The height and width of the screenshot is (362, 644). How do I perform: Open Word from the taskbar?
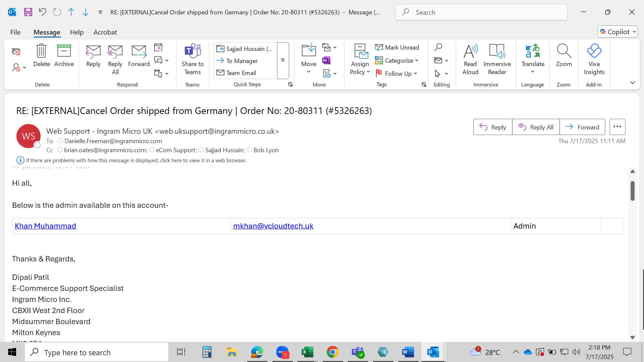(408, 352)
